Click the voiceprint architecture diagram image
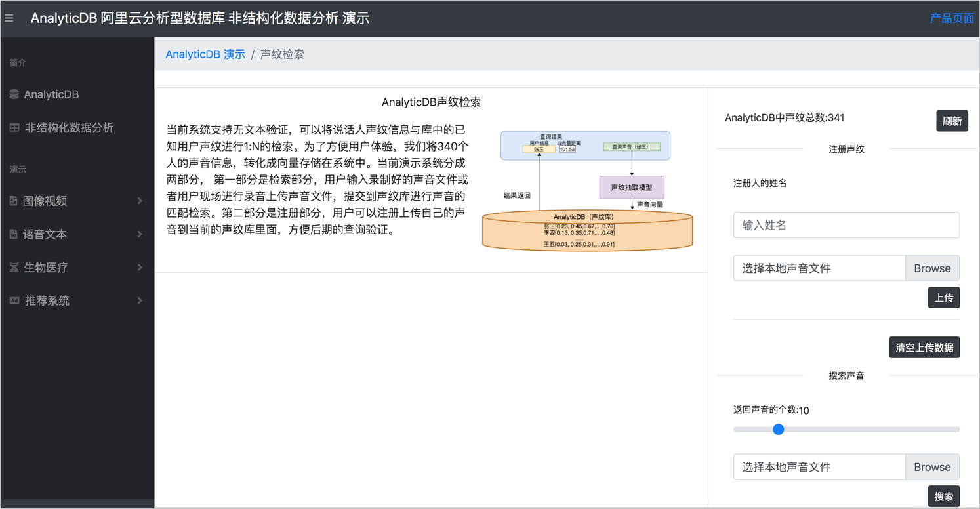The height and width of the screenshot is (509, 980). (x=588, y=191)
